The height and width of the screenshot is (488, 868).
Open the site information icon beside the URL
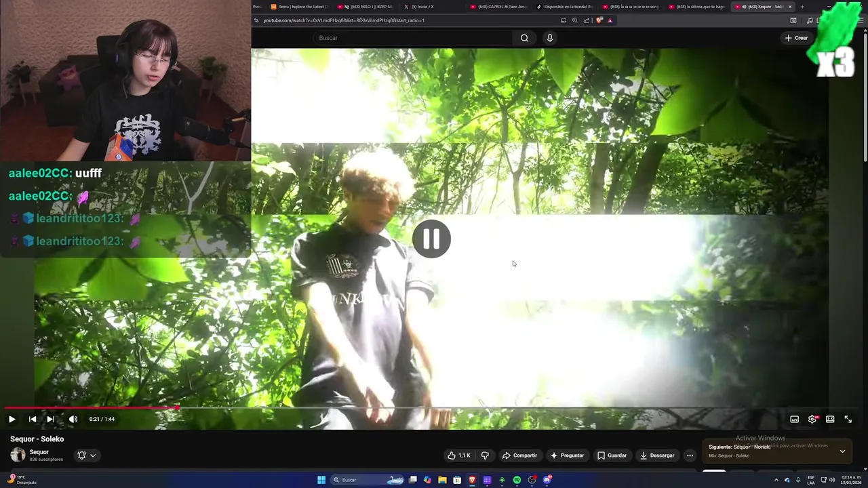point(256,20)
